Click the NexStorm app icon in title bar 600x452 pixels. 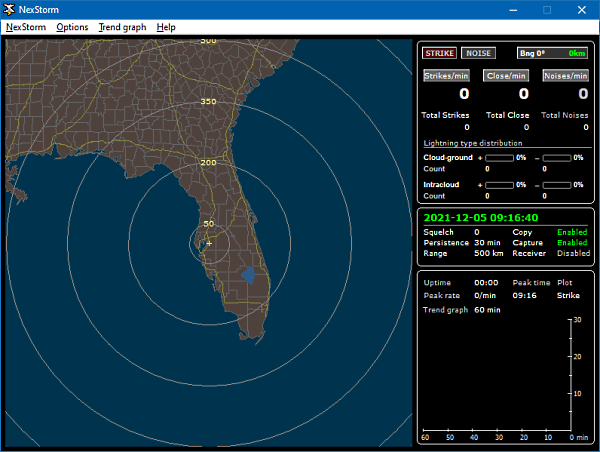point(9,10)
